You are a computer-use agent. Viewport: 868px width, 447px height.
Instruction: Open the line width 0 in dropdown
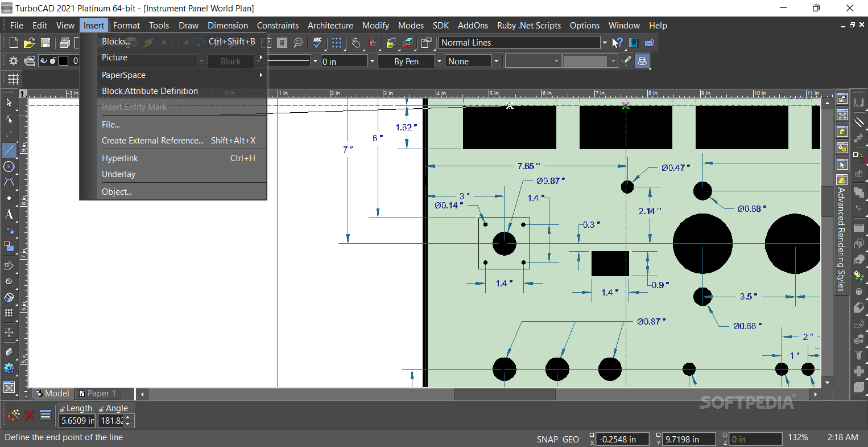click(x=372, y=61)
